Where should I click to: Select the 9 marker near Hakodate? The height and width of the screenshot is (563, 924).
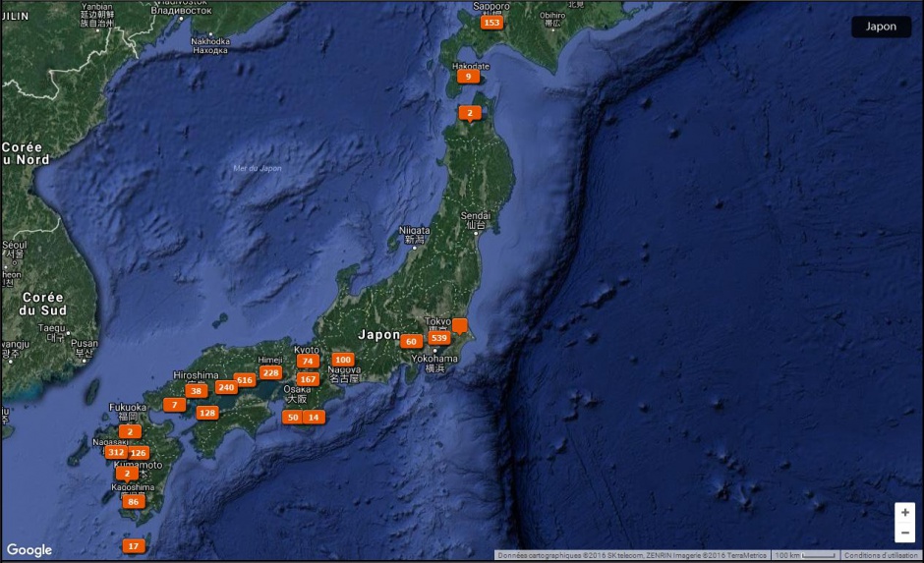click(x=469, y=77)
